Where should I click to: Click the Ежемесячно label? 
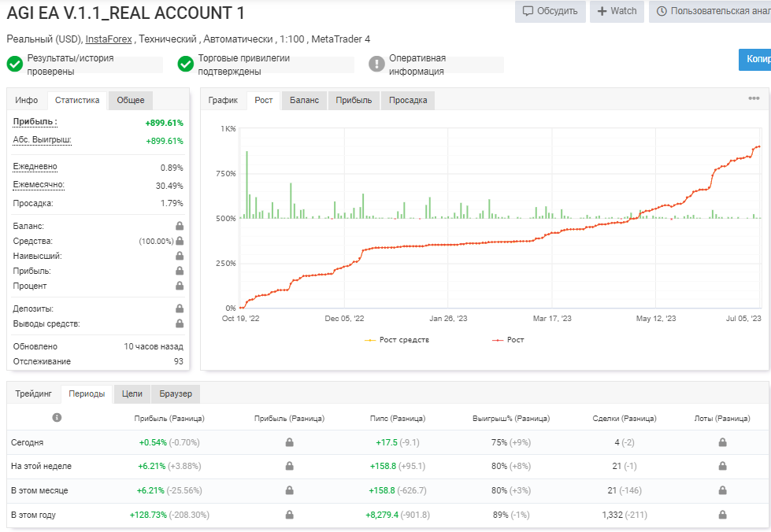coord(39,185)
